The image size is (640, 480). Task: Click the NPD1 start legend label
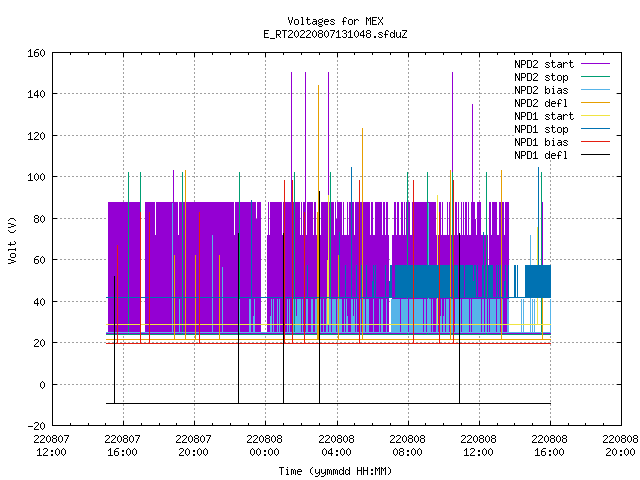[x=544, y=116]
